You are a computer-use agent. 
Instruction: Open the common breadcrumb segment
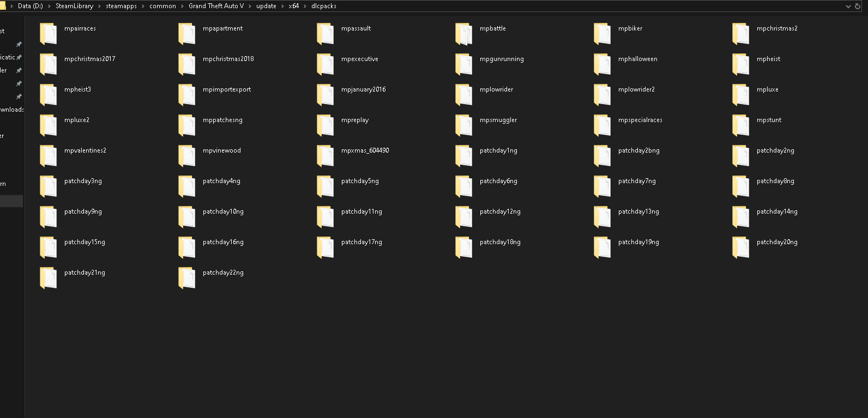[x=162, y=6]
